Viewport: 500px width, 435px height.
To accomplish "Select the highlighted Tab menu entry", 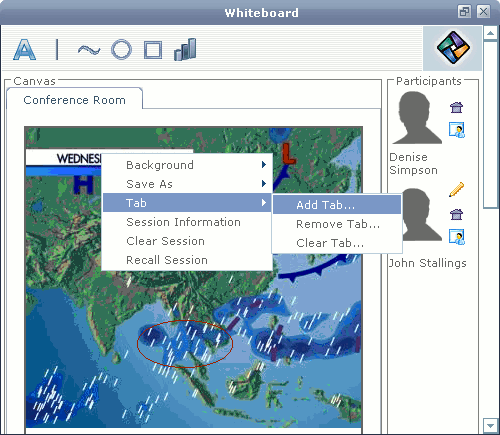I will point(187,203).
